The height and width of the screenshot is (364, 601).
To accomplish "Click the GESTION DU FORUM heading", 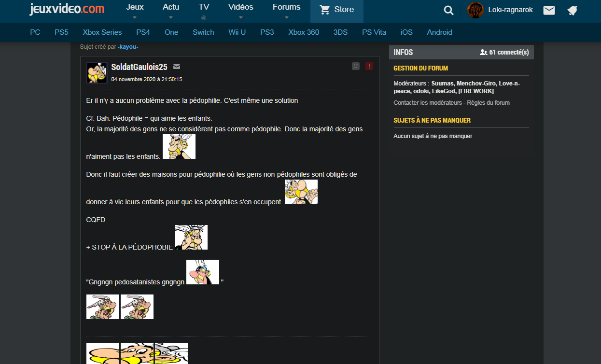I will 421,68.
